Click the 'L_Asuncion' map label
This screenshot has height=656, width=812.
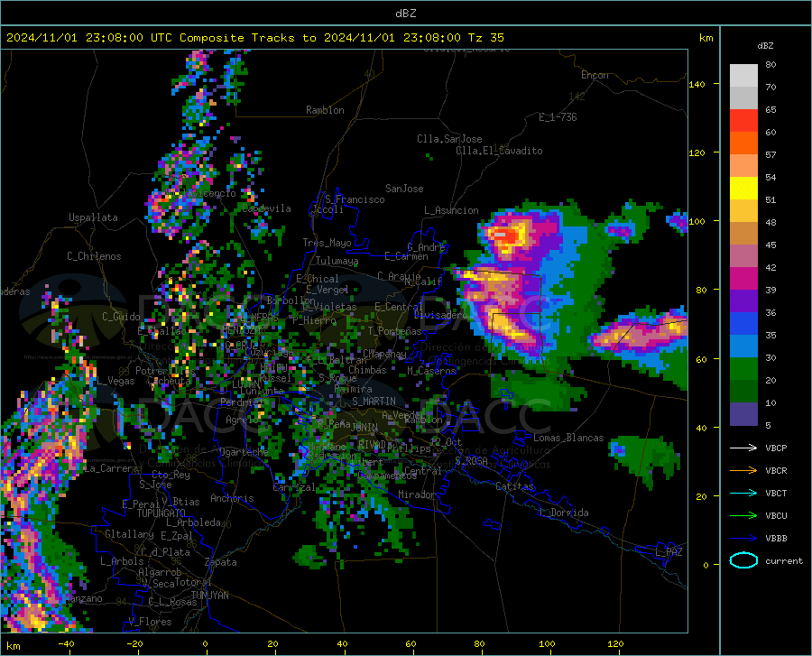coord(451,210)
